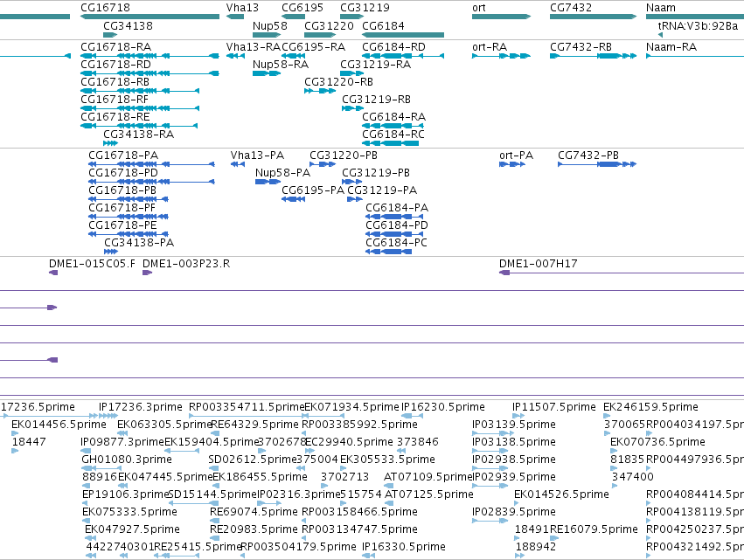Open EST EK014526.5prime label
Viewport: 744px width, 560px height.
coord(562,494)
